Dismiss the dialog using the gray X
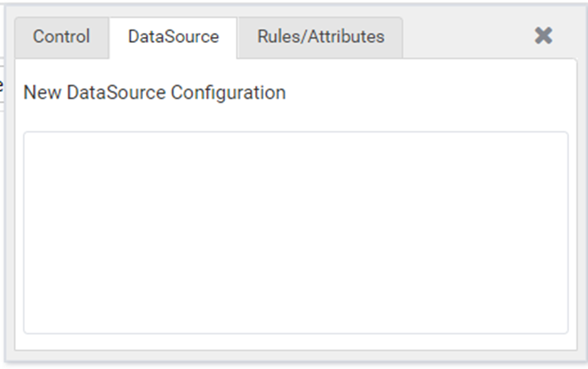 coord(544,35)
